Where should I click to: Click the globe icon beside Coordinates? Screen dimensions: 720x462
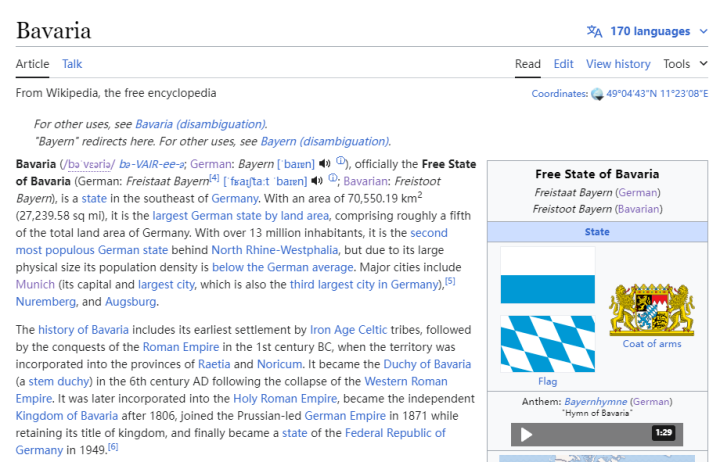tap(597, 94)
